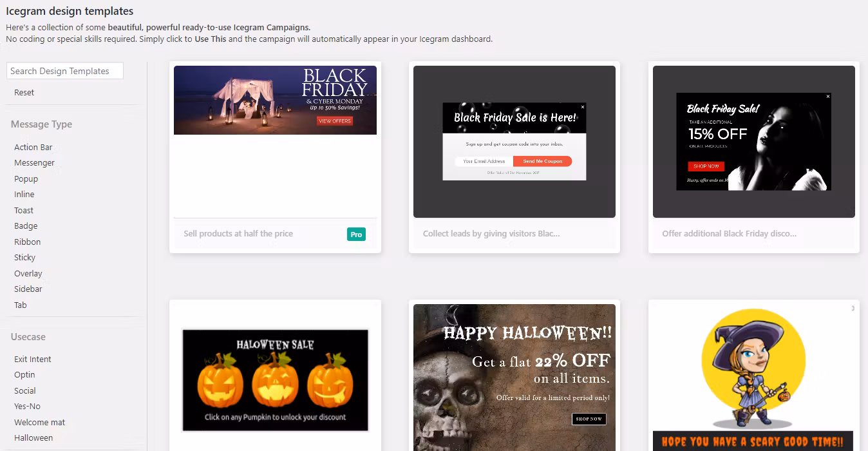
Task: Select the Exit Intent usecase filter
Action: pos(33,359)
